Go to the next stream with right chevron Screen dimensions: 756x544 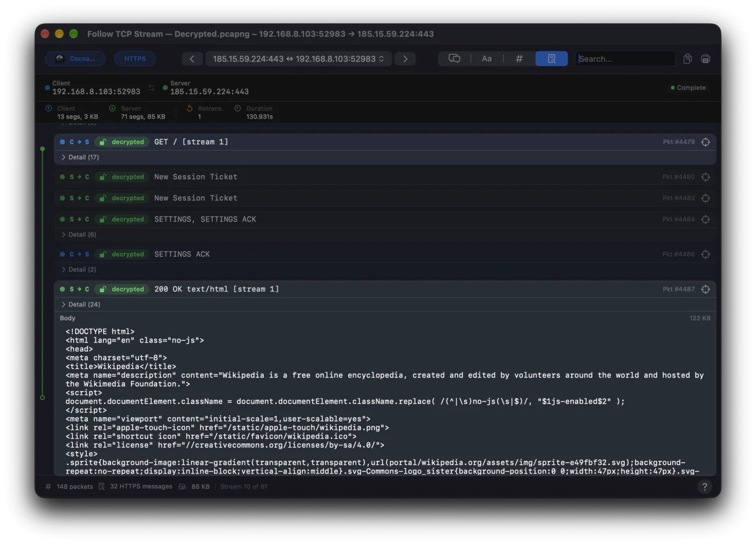pyautogui.click(x=405, y=59)
